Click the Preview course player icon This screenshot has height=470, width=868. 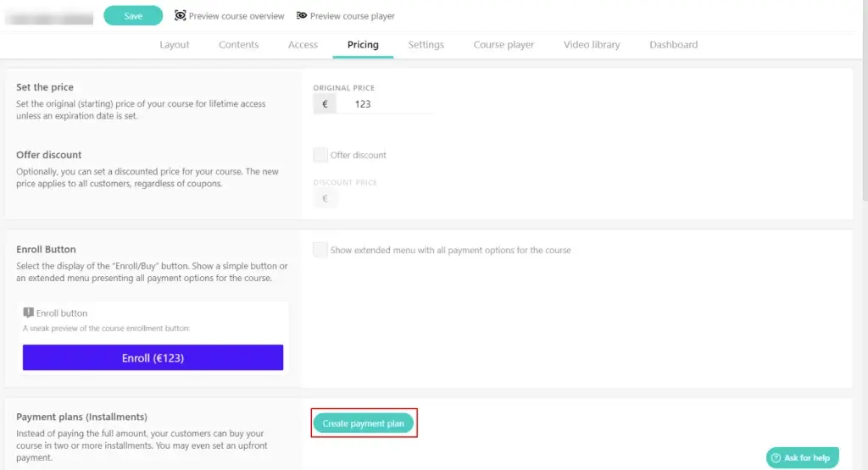click(x=301, y=15)
